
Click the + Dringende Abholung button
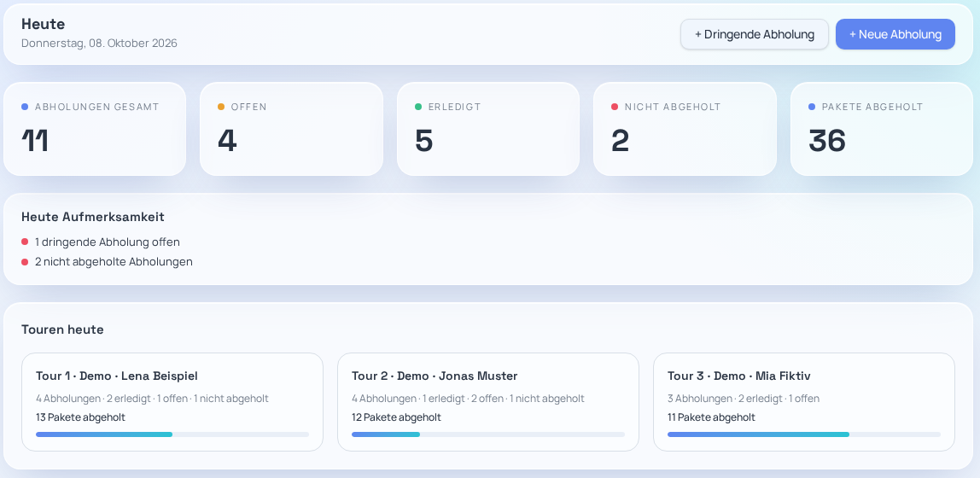[x=755, y=34]
